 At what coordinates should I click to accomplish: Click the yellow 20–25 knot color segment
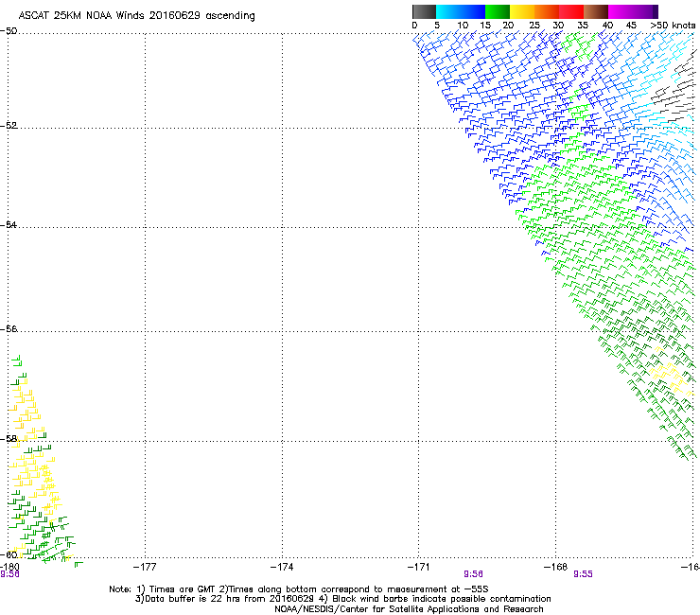click(x=522, y=11)
